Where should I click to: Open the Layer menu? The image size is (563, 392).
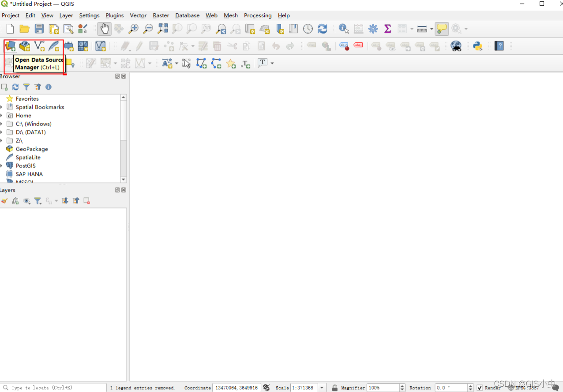[66, 15]
